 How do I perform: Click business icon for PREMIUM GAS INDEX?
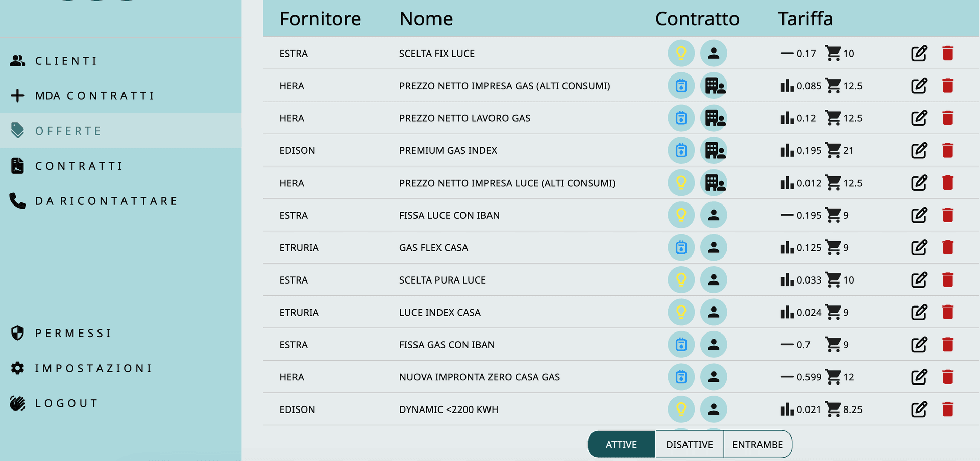point(714,150)
